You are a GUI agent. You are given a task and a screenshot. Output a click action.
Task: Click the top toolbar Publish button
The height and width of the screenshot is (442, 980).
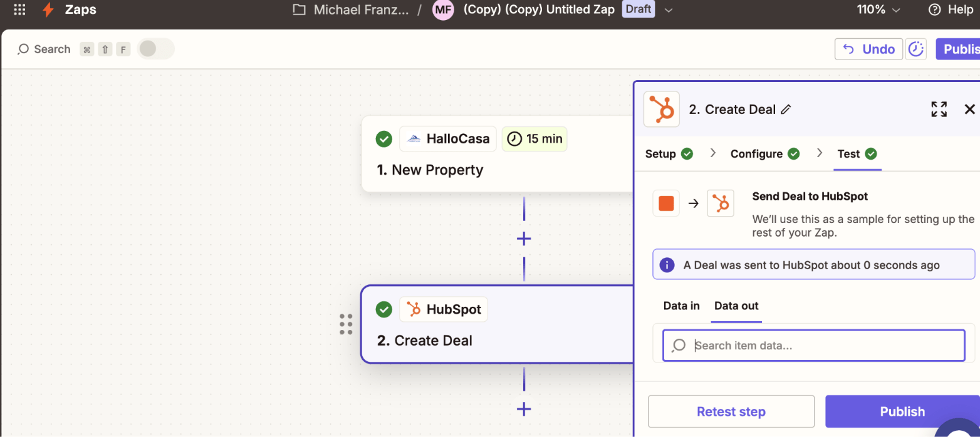957,49
